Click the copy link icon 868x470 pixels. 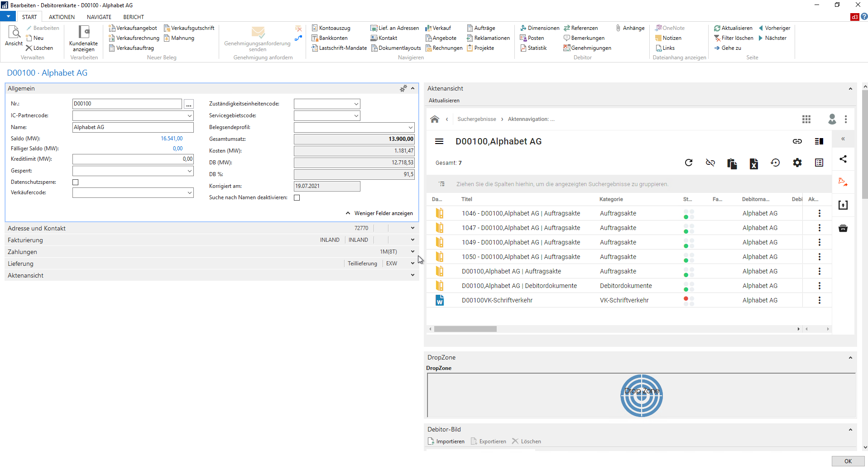(x=797, y=141)
